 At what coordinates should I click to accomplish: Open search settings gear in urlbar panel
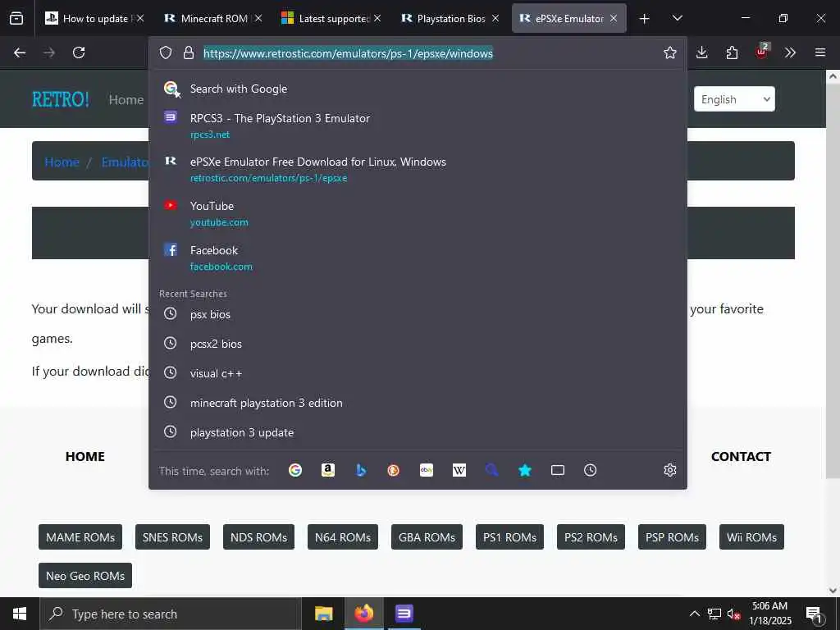[669, 470]
